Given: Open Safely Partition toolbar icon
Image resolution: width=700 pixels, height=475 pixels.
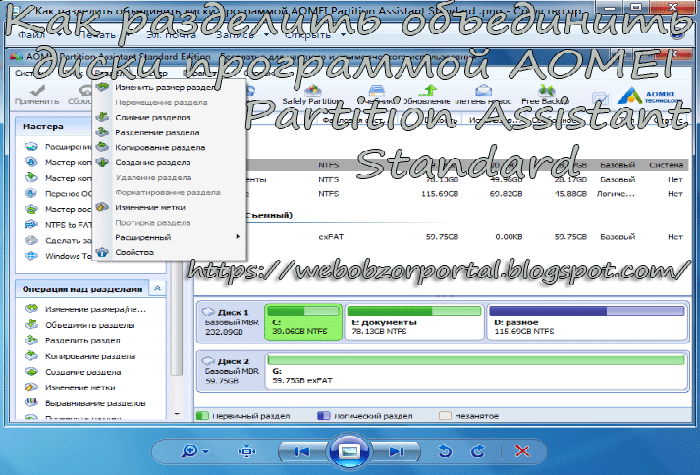Looking at the screenshot, I should 313,91.
